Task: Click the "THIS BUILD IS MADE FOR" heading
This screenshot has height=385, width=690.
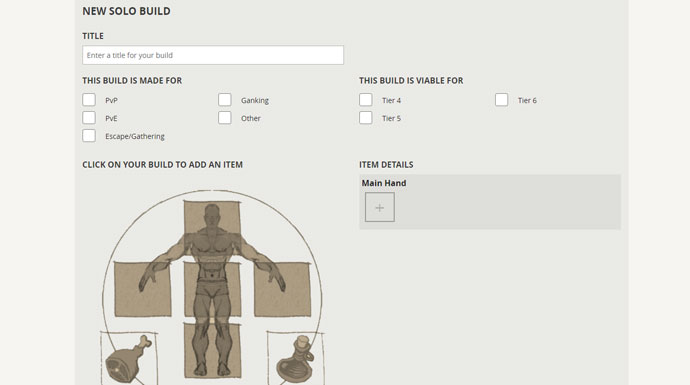Action: 132,81
